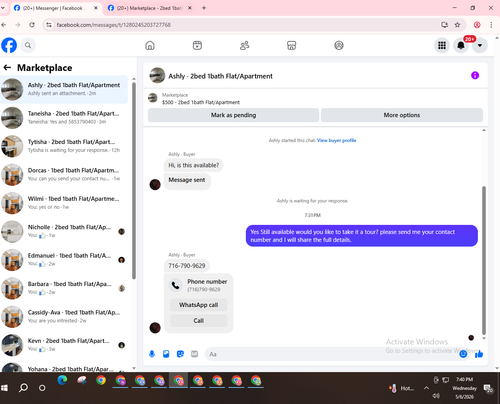500x404 pixels.
Task: Open Chrome three-dot menu
Action: tap(491, 25)
